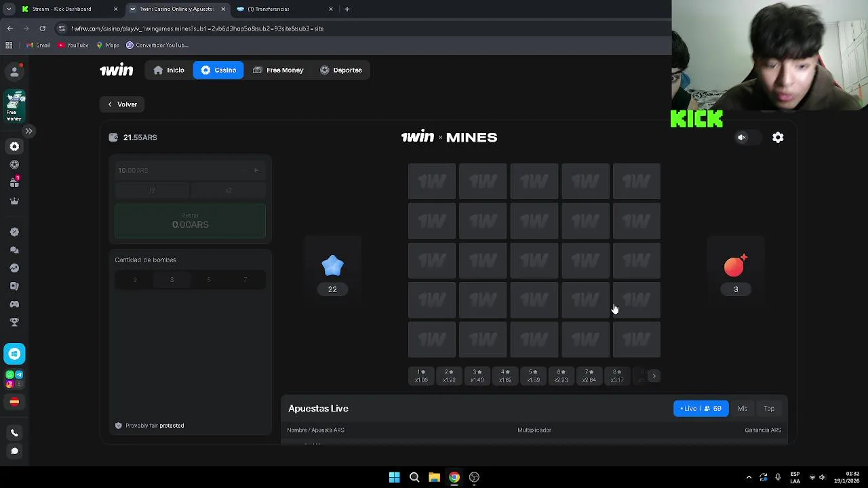Click the Free money promo thumbnail

pyautogui.click(x=14, y=106)
